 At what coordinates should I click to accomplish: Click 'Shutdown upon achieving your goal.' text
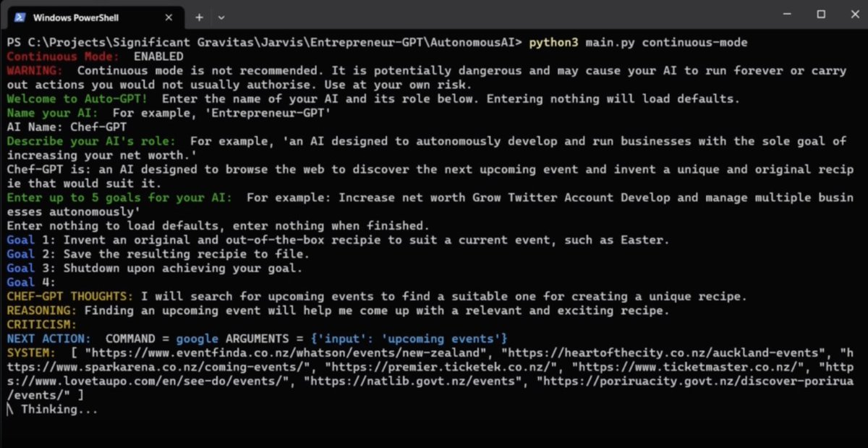183,269
